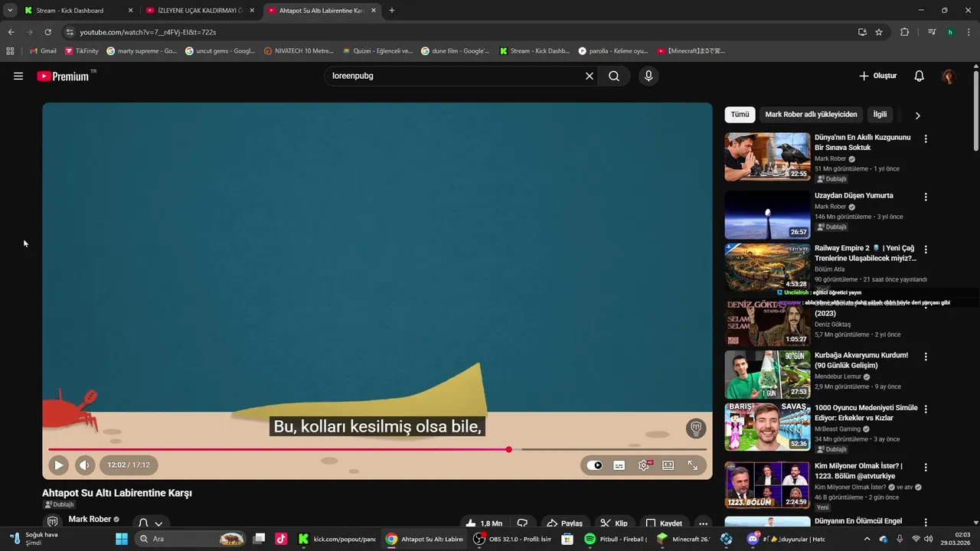This screenshot has height=551, width=980.
Task: Click the progress bar scrubber dot
Action: click(x=508, y=449)
